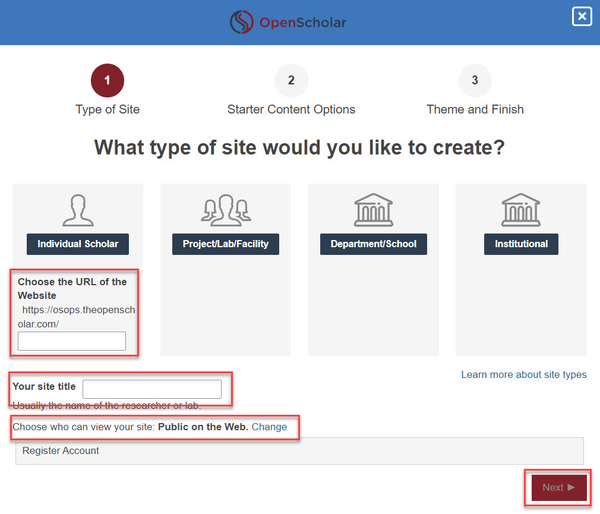The width and height of the screenshot is (600, 514).
Task: Expand the Register Account section
Action: coord(61,451)
